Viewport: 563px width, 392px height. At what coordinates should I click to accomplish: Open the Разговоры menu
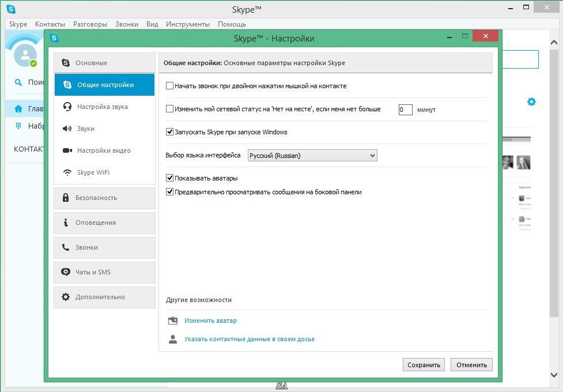tap(90, 24)
